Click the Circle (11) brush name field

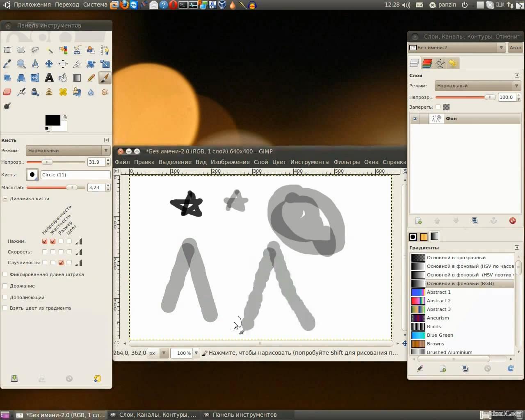[x=75, y=175]
